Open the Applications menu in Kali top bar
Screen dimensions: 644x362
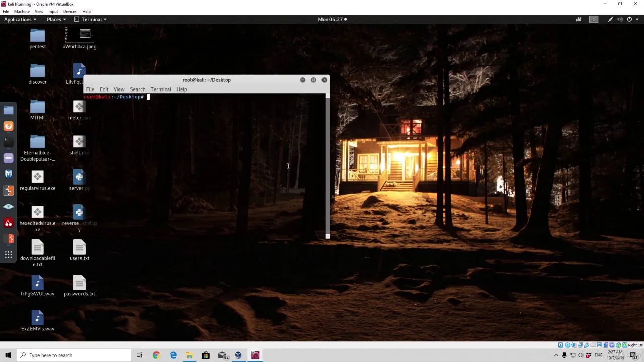point(20,19)
